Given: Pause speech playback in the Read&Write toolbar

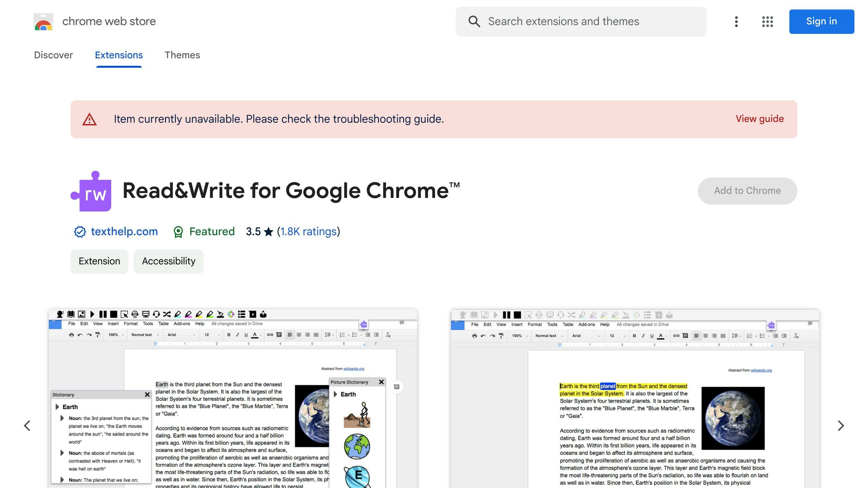Looking at the screenshot, I should (103, 315).
